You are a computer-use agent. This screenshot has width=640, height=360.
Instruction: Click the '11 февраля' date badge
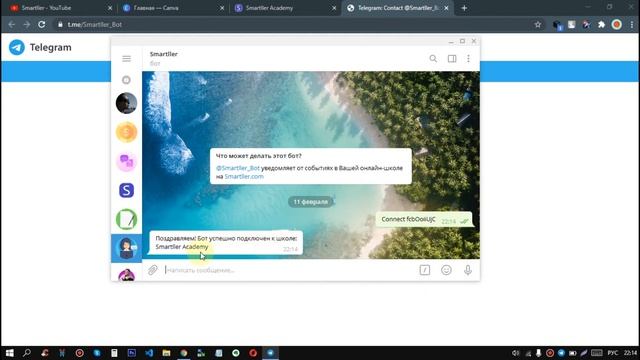pyautogui.click(x=311, y=202)
